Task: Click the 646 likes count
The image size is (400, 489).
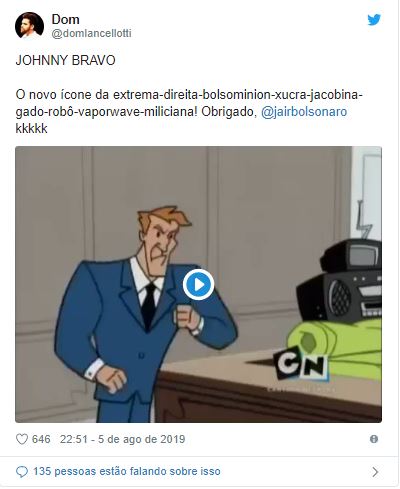Action: [x=41, y=439]
